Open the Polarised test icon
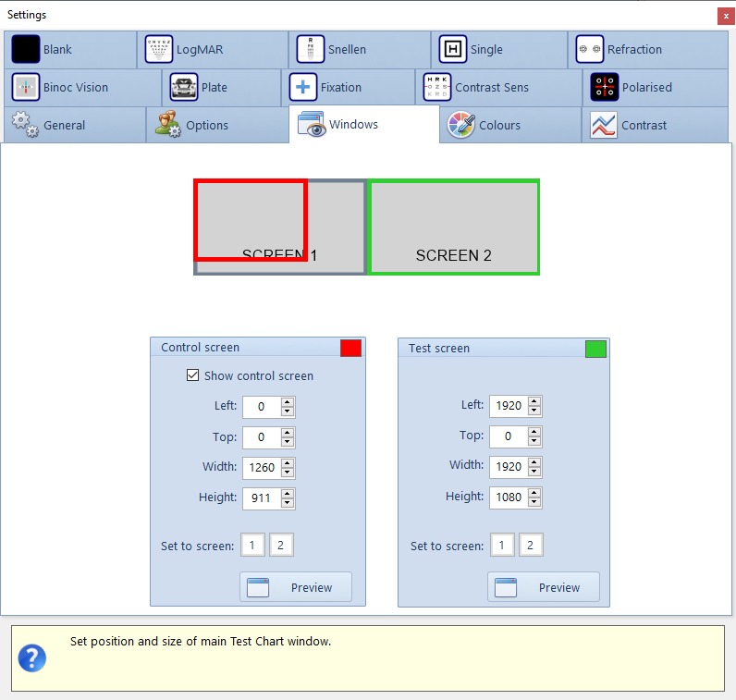Image resolution: width=736 pixels, height=700 pixels. point(604,87)
